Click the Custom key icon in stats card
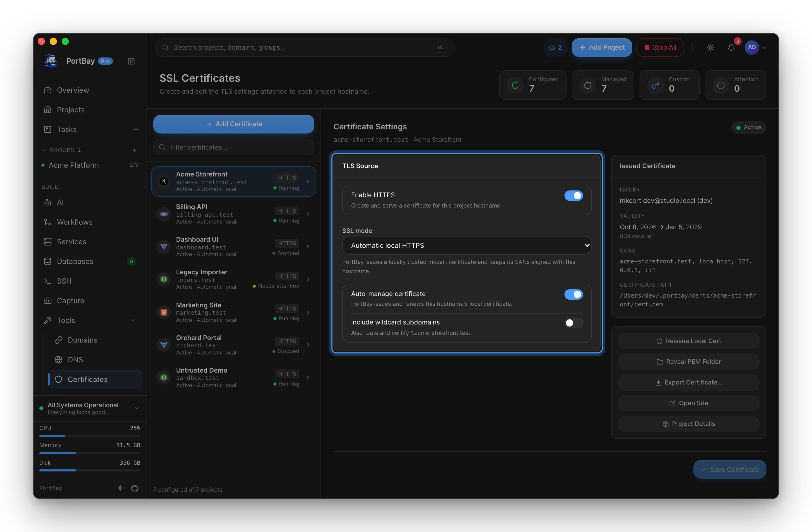The width and height of the screenshot is (812, 532). pos(655,85)
